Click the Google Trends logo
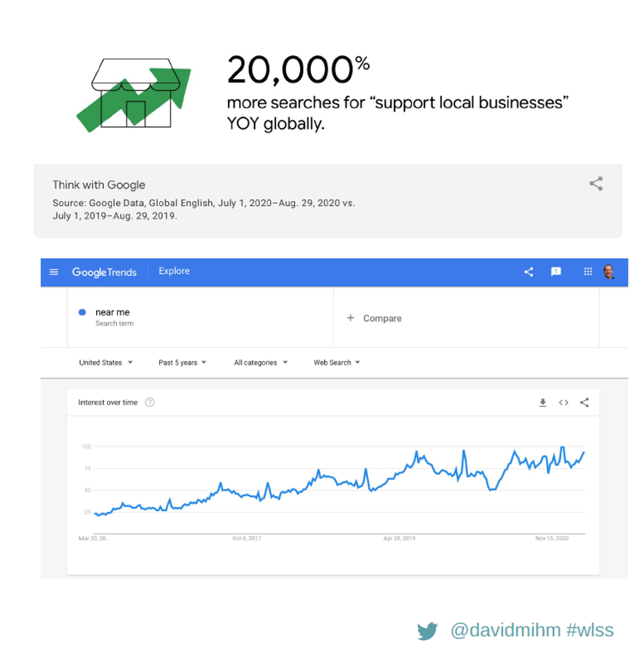 [104, 272]
